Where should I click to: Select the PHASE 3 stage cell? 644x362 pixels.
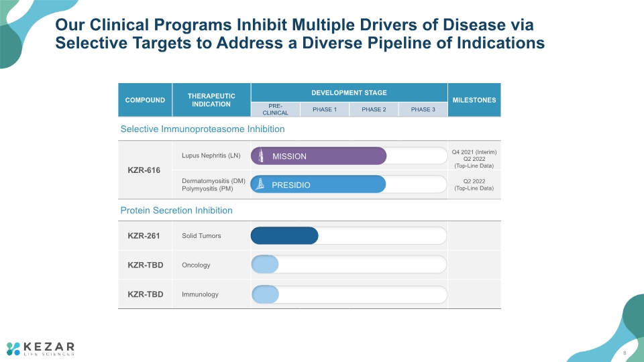click(423, 109)
